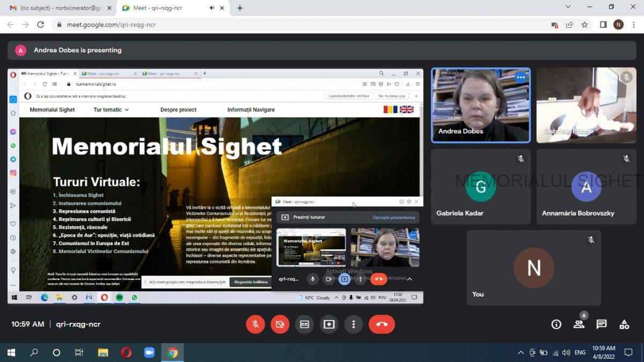This screenshot has height=362, width=644.
Task: Click Oprește prezentarea in shared window
Action: point(394,217)
